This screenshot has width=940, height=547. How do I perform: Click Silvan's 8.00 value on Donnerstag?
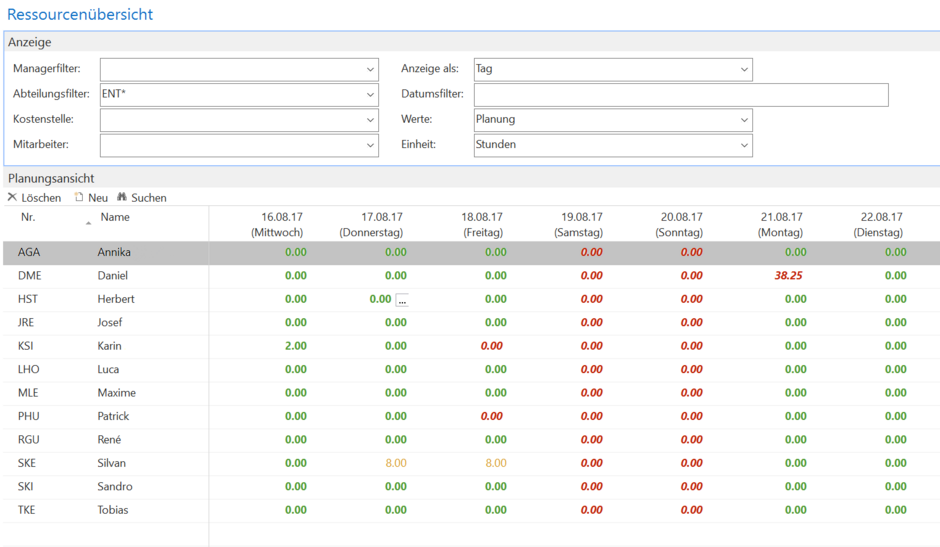point(396,463)
